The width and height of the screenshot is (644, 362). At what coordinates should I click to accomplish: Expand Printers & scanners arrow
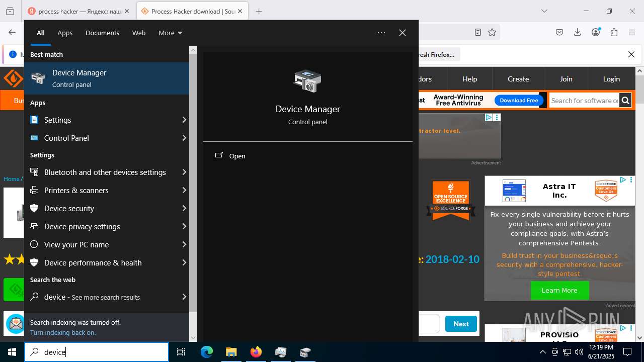pos(184,190)
